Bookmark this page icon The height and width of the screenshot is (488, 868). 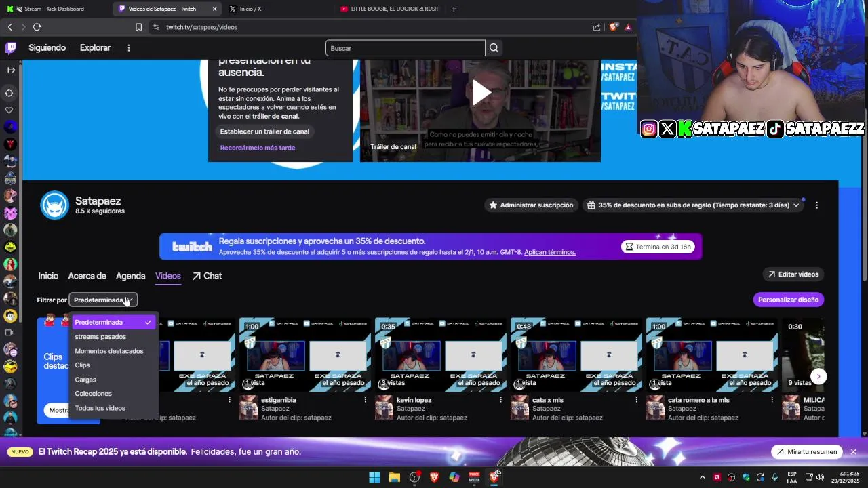(x=138, y=27)
